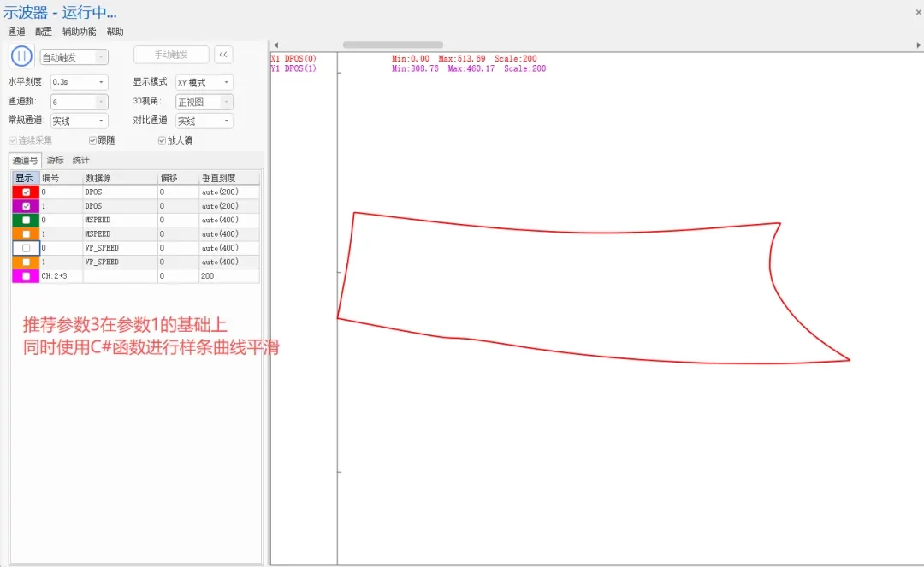Click the X1 DPOS(0) label in the plot

point(293,59)
